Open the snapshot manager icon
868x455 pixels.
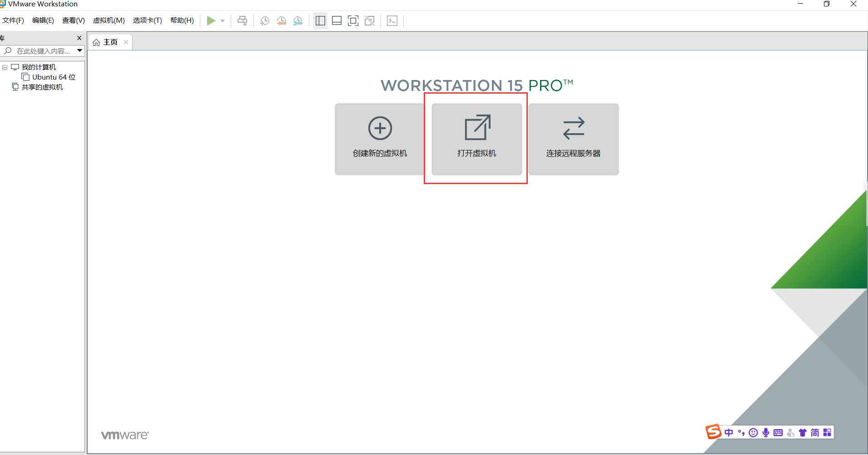click(x=298, y=21)
